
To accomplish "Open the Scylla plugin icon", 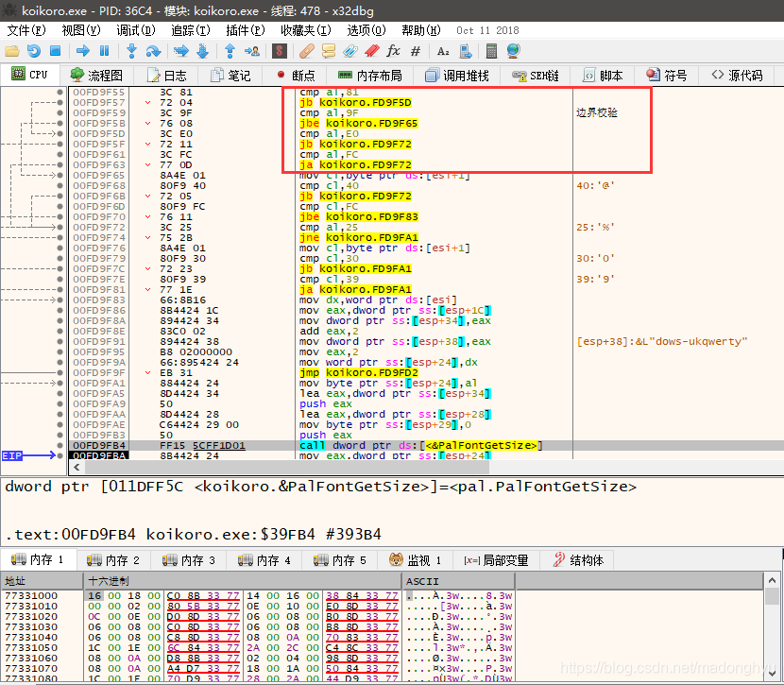I will [x=280, y=51].
